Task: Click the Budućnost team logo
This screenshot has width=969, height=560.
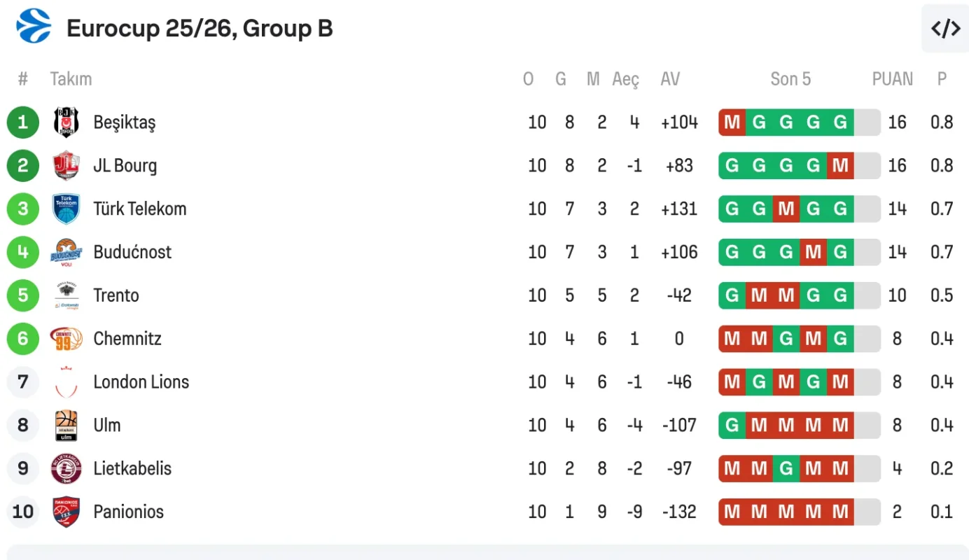Action: (x=67, y=253)
